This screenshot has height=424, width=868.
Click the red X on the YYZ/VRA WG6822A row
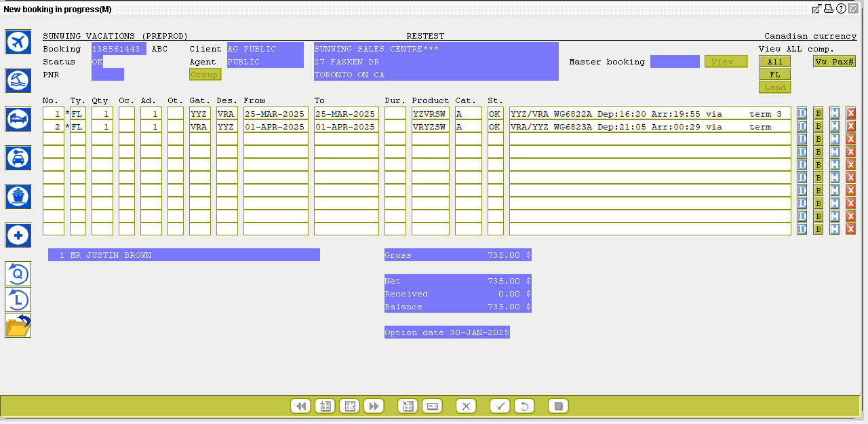(851, 113)
